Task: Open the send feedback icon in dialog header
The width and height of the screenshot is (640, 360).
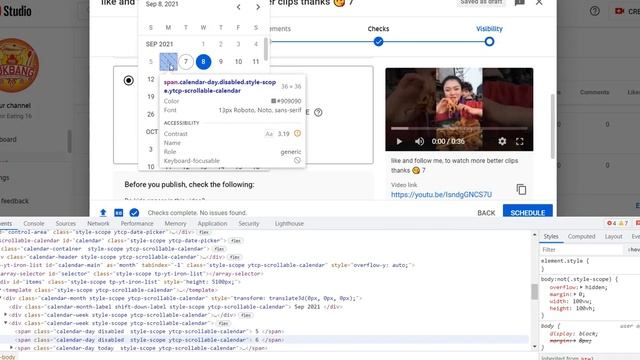Action: pyautogui.click(x=520, y=3)
